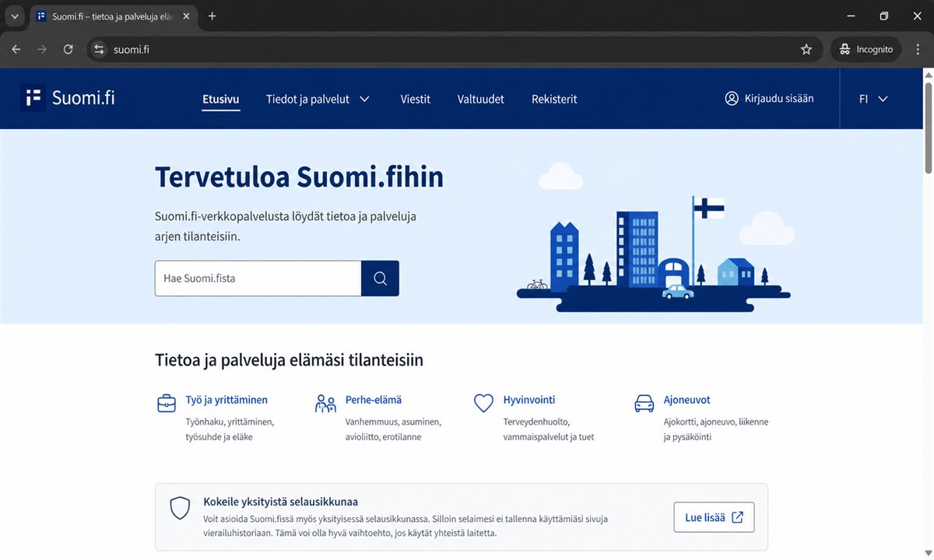934x560 pixels.
Task: Open the Chrome three-dot menu
Action: (x=919, y=49)
